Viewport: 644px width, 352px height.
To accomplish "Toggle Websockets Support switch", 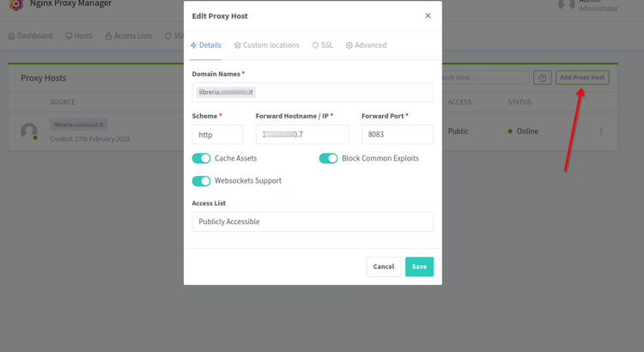I will (201, 181).
